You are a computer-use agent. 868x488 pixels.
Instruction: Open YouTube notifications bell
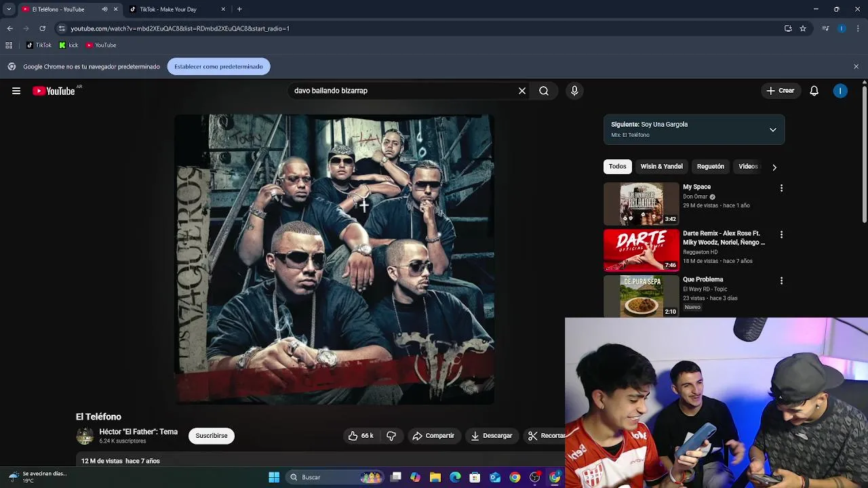(814, 91)
